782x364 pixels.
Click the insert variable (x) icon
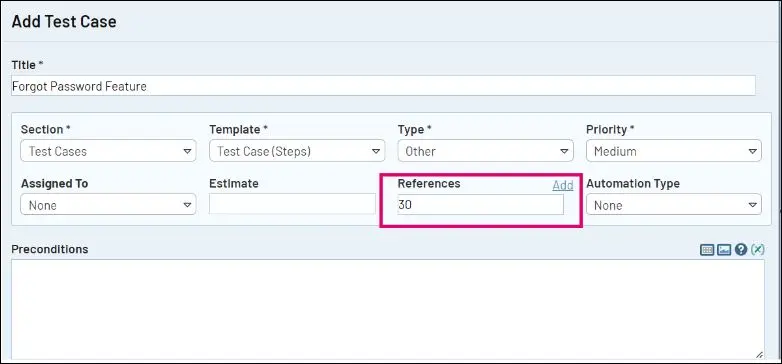pyautogui.click(x=757, y=250)
